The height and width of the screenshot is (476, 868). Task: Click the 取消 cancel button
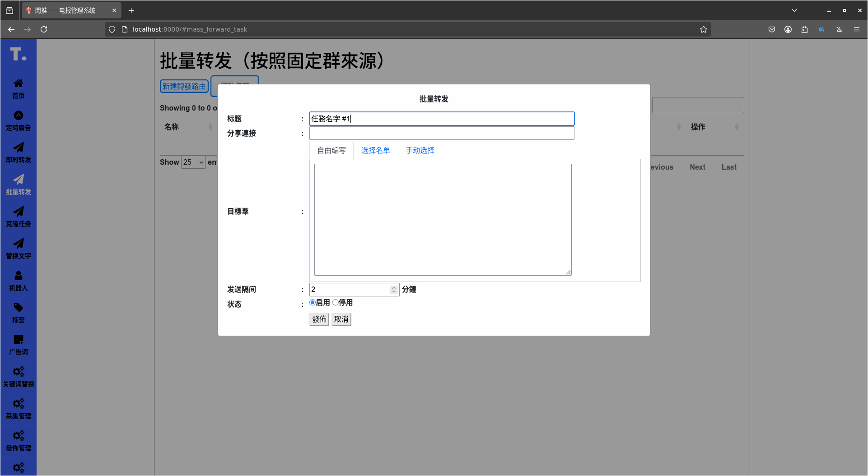pyautogui.click(x=341, y=319)
